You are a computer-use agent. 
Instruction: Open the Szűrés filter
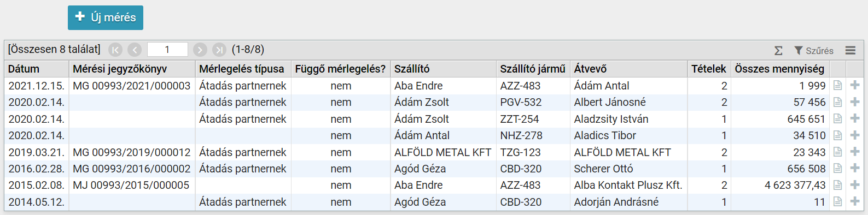point(814,50)
